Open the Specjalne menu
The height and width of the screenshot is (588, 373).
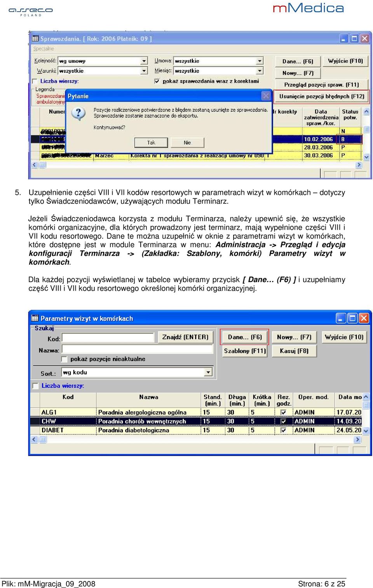click(x=44, y=49)
